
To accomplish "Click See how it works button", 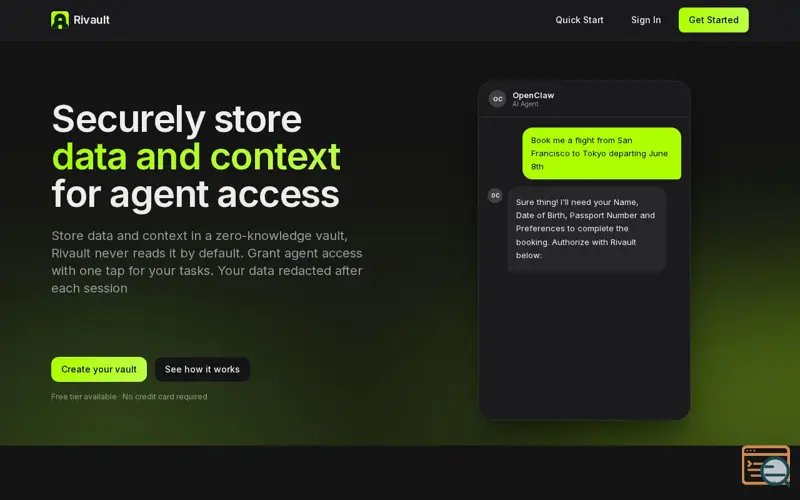I will pyautogui.click(x=202, y=369).
